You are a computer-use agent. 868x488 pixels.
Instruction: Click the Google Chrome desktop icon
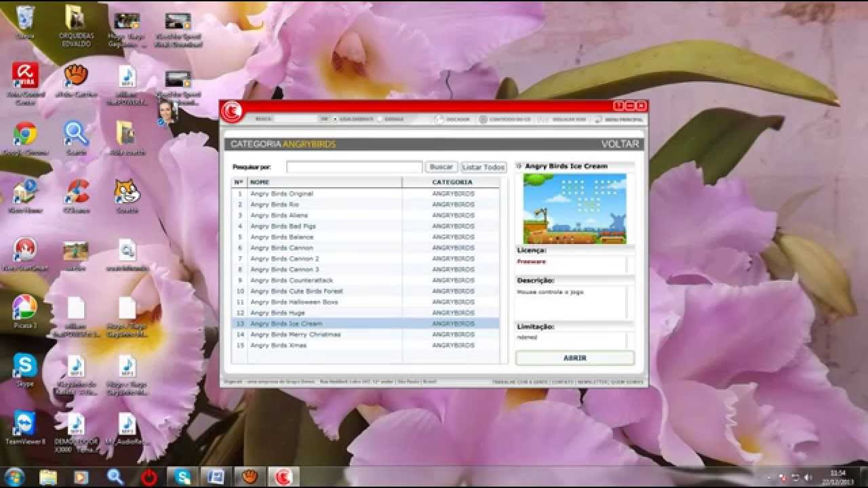(25, 134)
